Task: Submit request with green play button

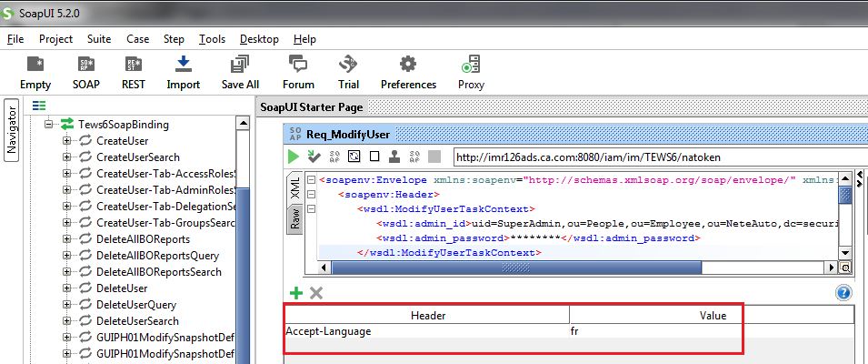Action: pyautogui.click(x=294, y=157)
